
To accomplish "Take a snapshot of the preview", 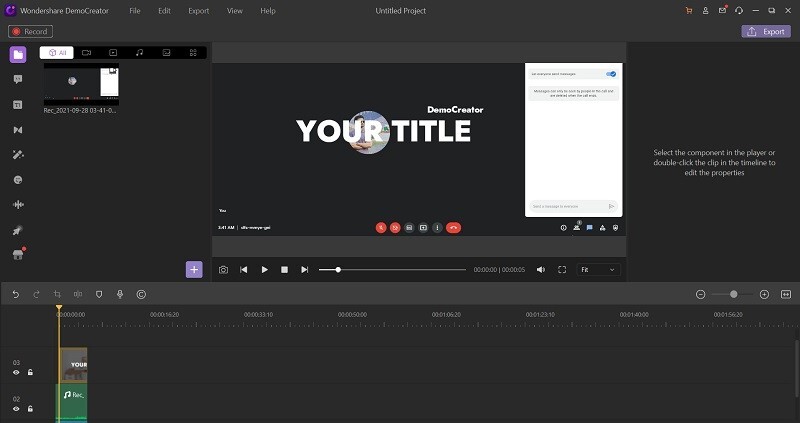I will point(223,269).
